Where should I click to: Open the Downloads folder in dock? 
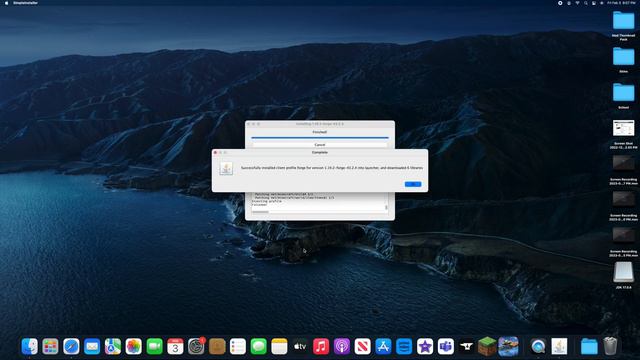589,347
